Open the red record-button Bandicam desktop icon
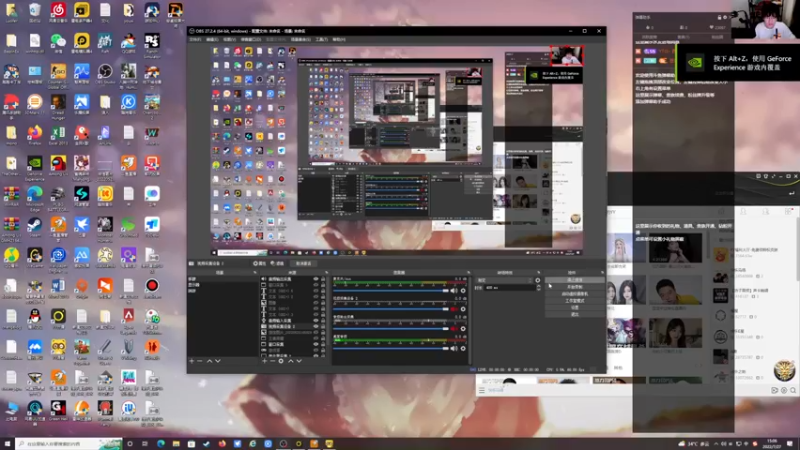The height and width of the screenshot is (450, 800). click(152, 288)
